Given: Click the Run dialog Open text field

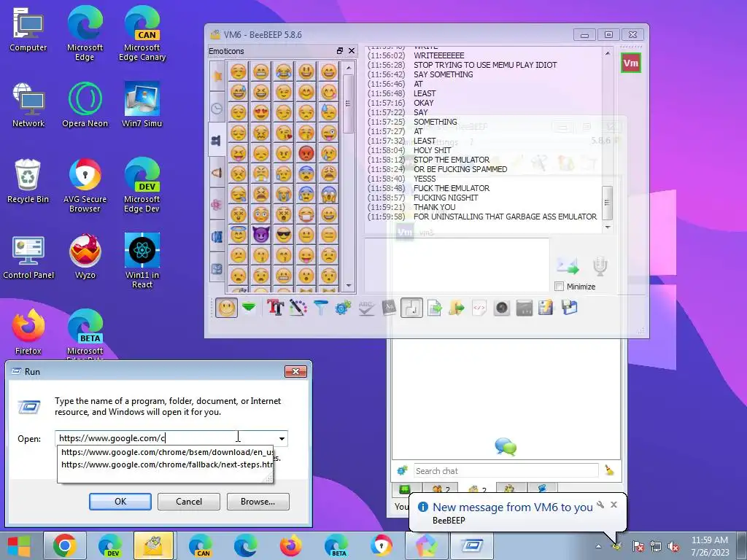Looking at the screenshot, I should (x=166, y=438).
